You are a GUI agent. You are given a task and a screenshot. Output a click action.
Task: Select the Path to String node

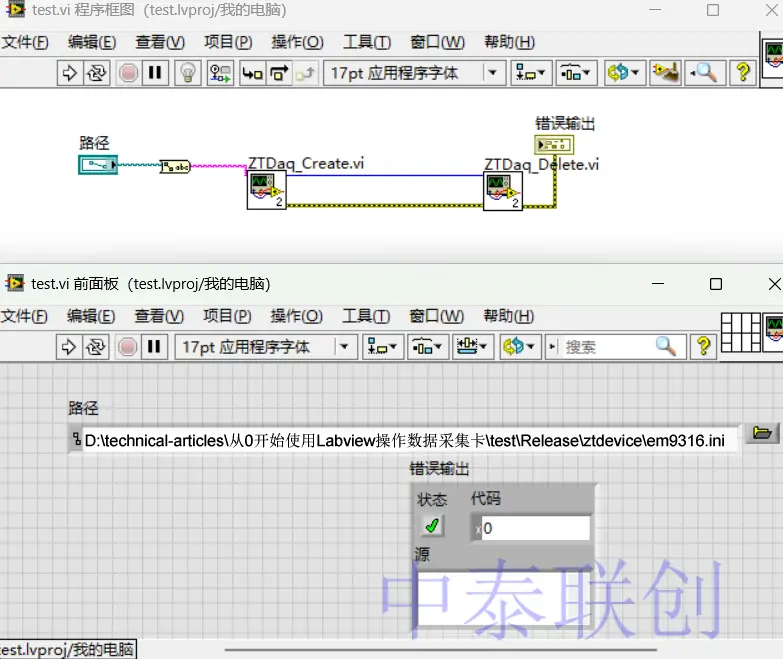click(x=175, y=166)
